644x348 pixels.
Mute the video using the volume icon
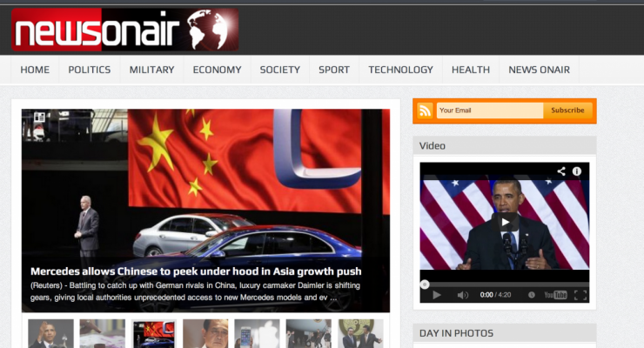[463, 295]
